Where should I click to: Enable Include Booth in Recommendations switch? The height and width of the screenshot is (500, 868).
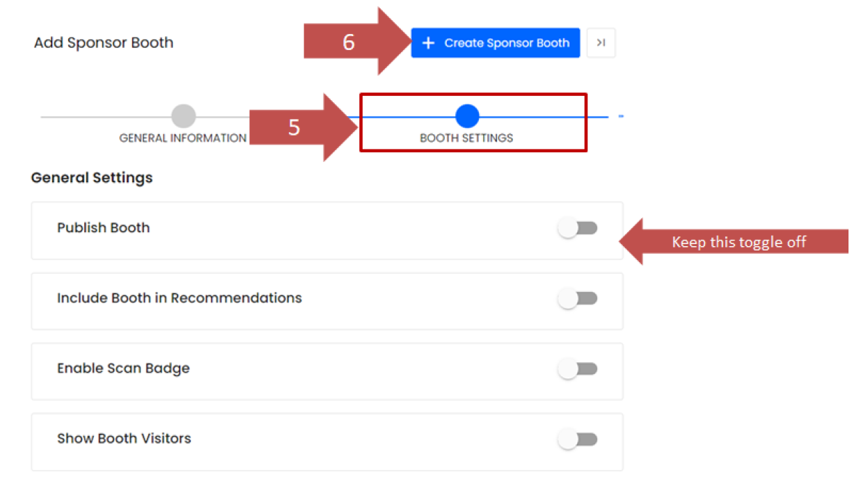[x=578, y=298]
